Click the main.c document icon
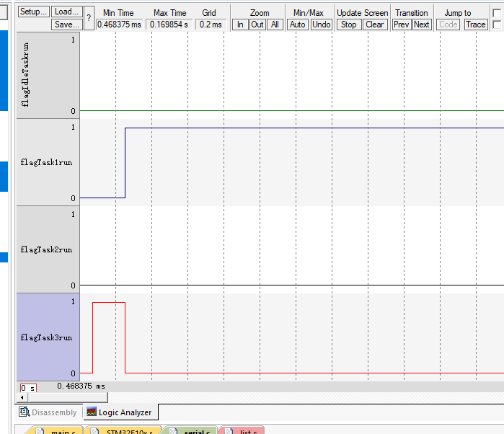The image size is (504, 434). point(40,431)
